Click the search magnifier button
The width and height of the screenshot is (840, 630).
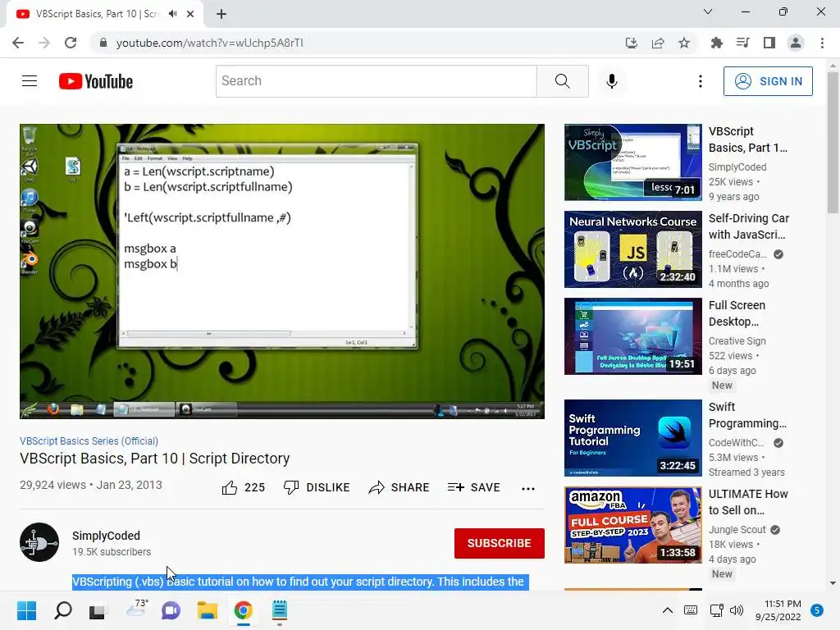tap(563, 81)
